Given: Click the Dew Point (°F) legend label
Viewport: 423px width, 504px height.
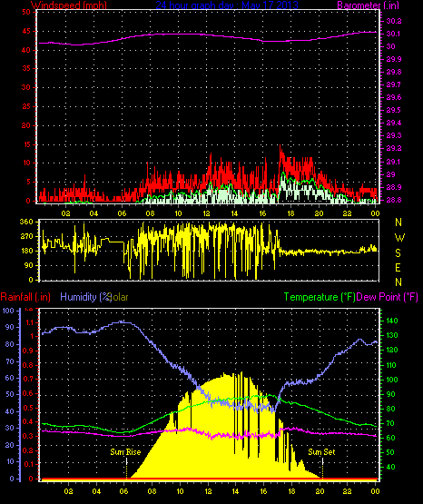Looking at the screenshot, I should (388, 297).
